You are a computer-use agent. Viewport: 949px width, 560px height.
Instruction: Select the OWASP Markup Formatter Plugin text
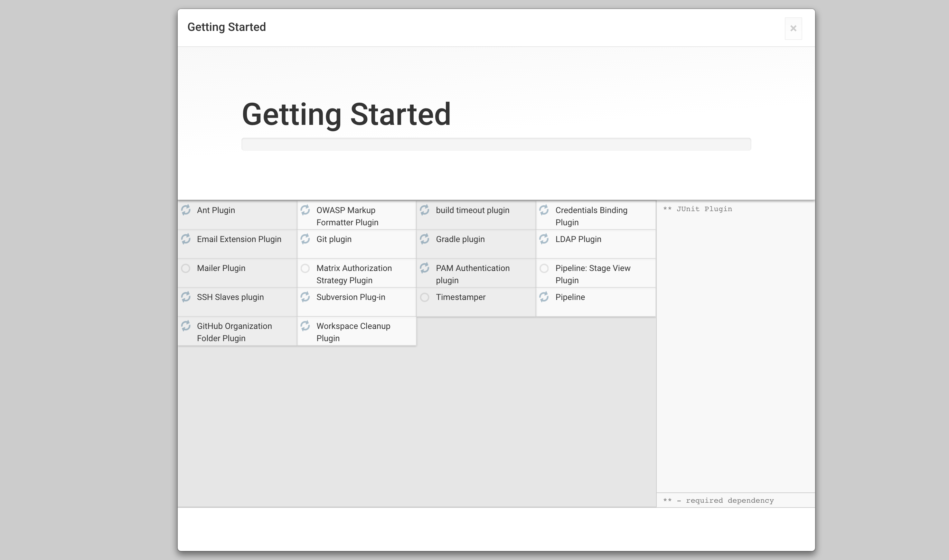pyautogui.click(x=348, y=216)
